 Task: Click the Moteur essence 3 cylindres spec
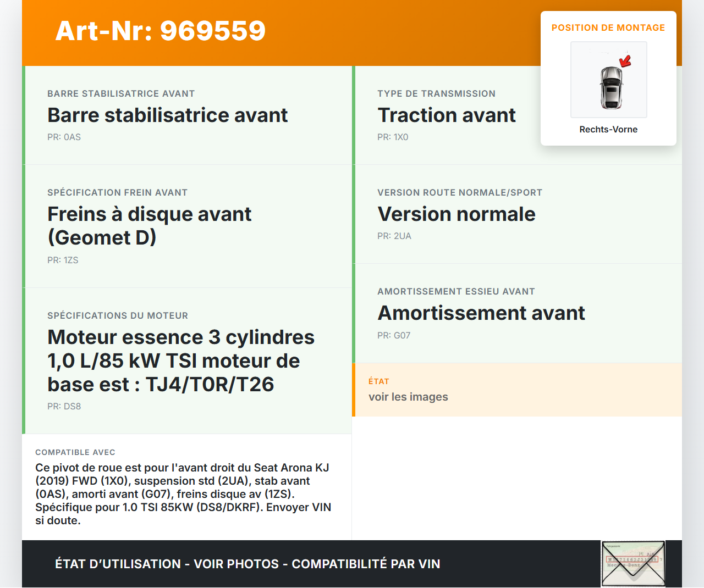(181, 360)
